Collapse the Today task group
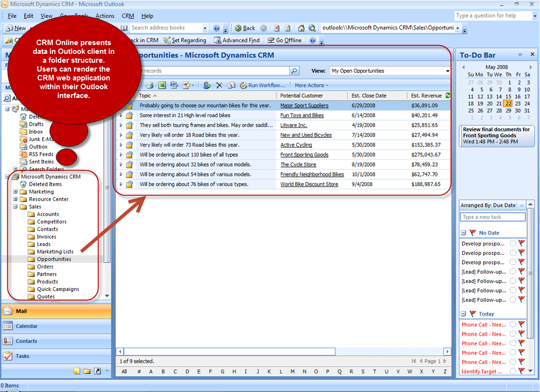The height and width of the screenshot is (392, 540). click(464, 314)
